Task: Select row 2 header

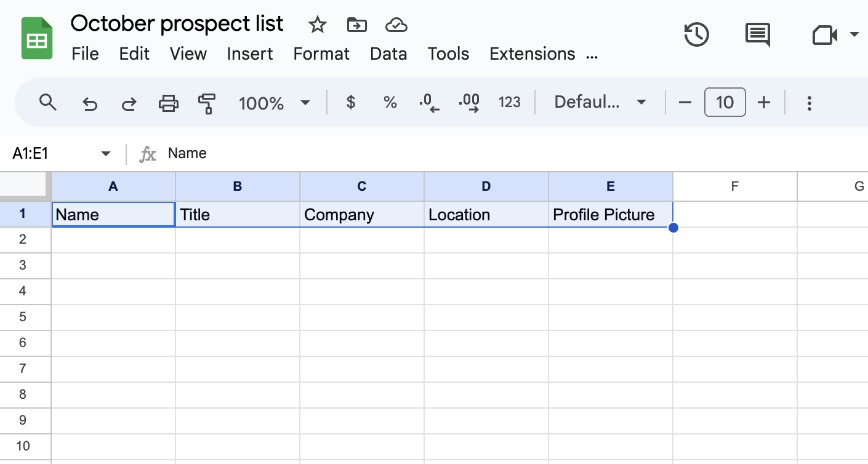Action: (25, 239)
